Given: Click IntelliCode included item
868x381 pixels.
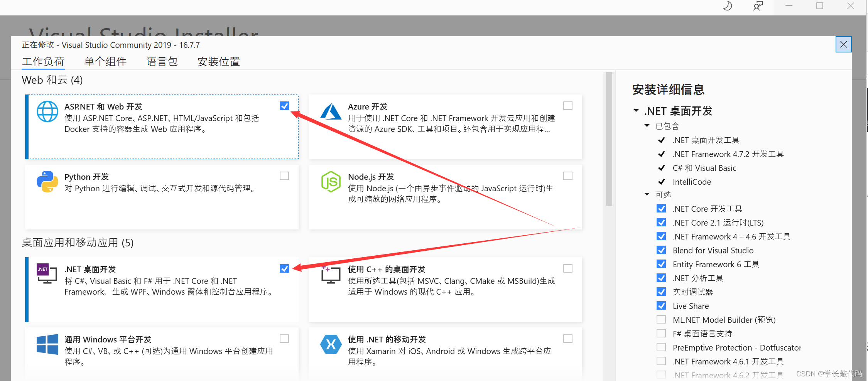Looking at the screenshot, I should point(692,182).
